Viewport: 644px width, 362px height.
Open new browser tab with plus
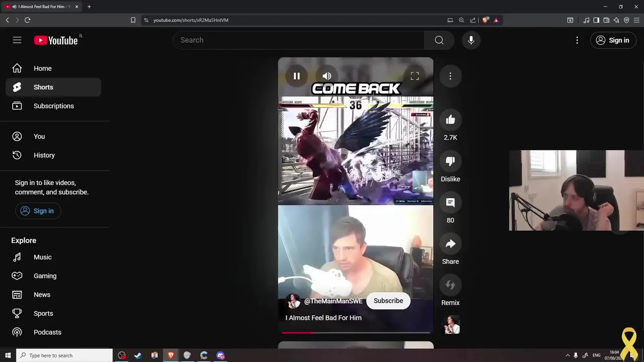89,7
